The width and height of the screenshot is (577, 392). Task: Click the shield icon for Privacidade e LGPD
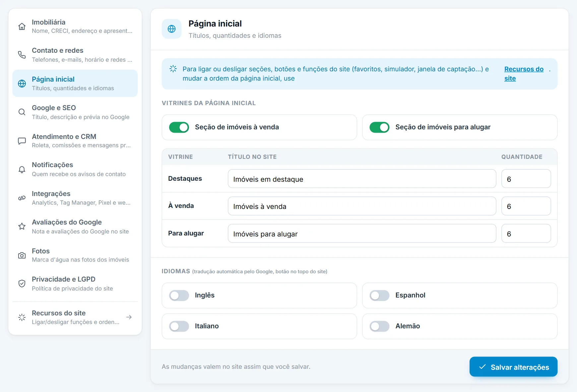(22, 284)
